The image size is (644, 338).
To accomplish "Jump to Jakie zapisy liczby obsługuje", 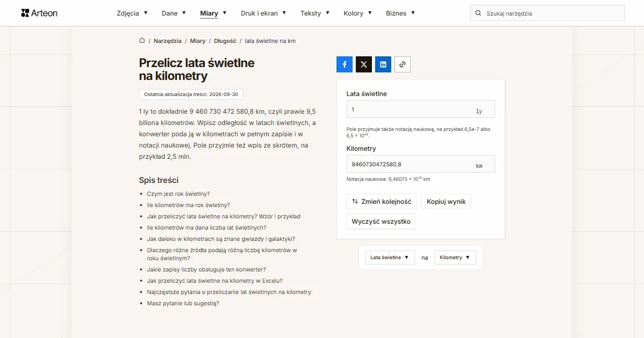I will point(207,269).
